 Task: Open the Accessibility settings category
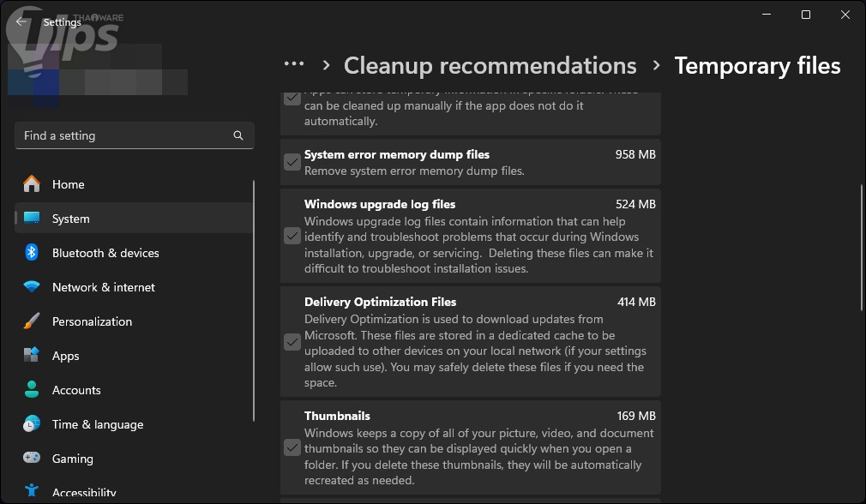point(84,492)
